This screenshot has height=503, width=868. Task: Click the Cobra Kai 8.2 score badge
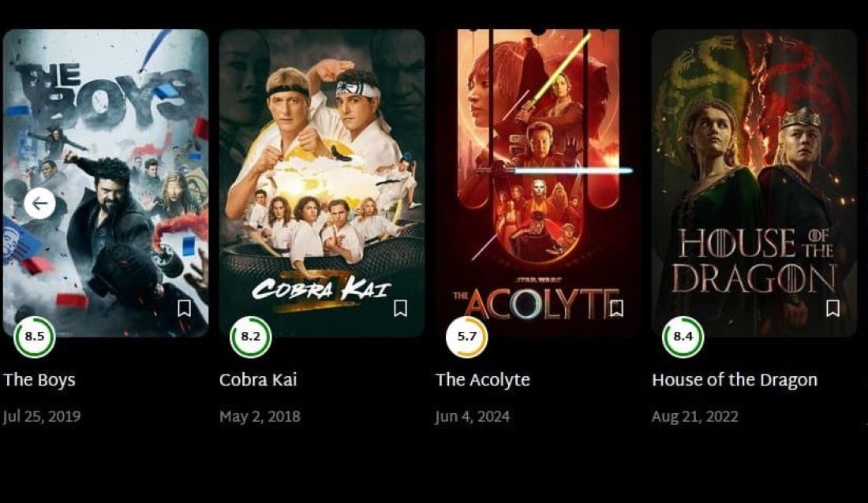[250, 337]
